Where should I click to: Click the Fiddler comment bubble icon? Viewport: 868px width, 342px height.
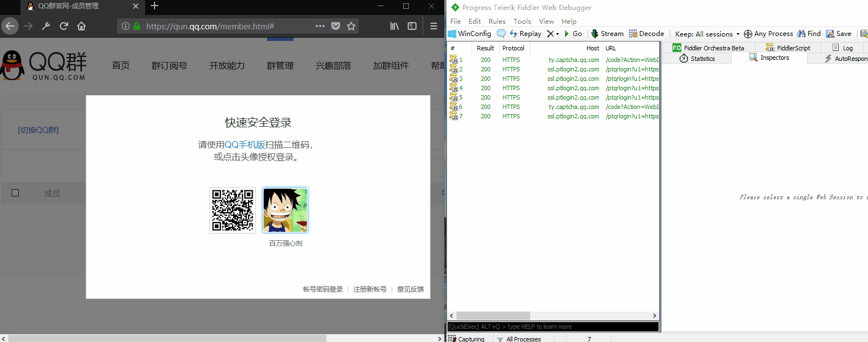[501, 34]
